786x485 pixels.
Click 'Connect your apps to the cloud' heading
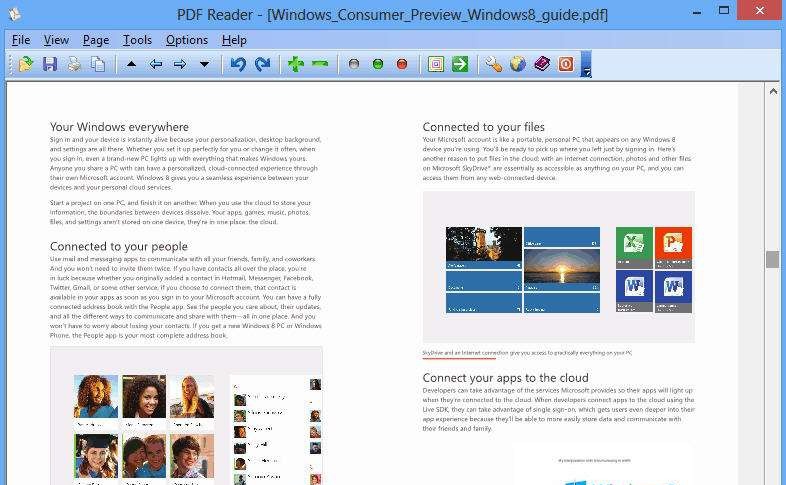click(505, 377)
